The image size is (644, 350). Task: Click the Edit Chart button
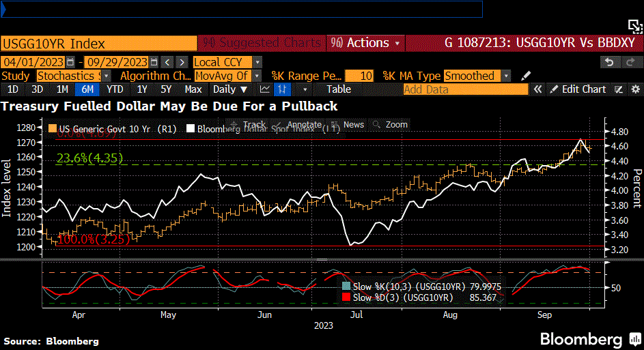pos(578,89)
